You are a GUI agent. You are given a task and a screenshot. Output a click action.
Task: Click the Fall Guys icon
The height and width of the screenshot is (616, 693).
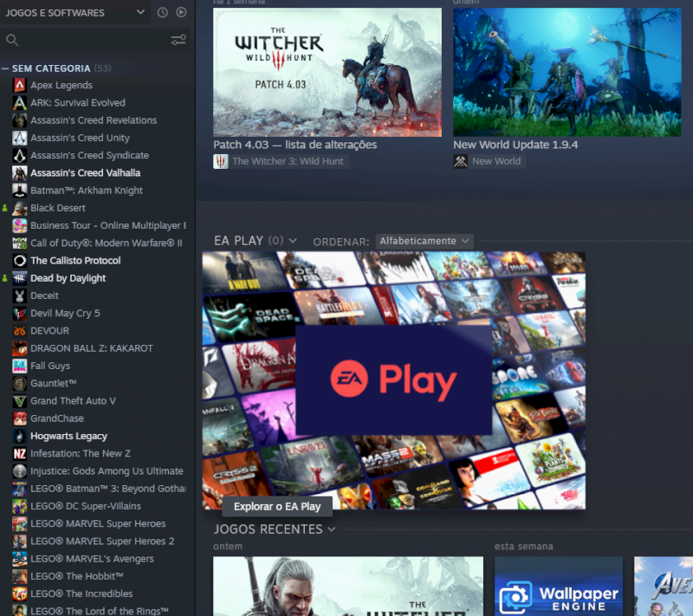[19, 366]
